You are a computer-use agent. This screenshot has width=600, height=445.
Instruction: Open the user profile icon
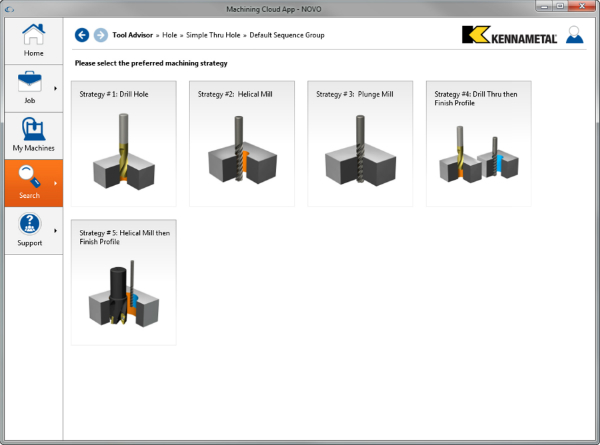click(575, 34)
